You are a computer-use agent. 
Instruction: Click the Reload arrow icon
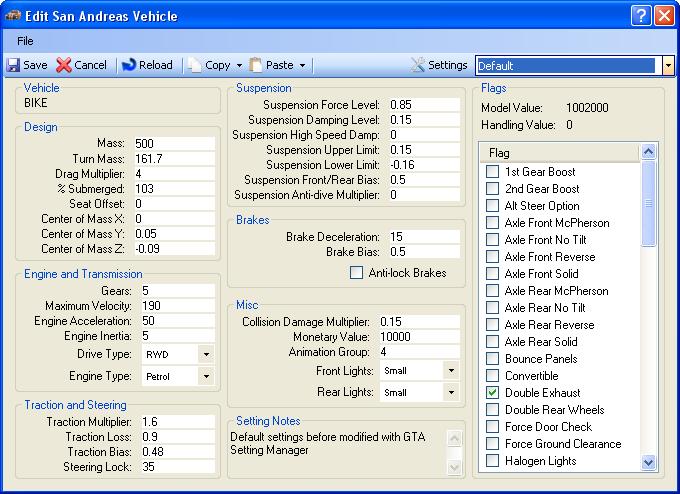(129, 65)
